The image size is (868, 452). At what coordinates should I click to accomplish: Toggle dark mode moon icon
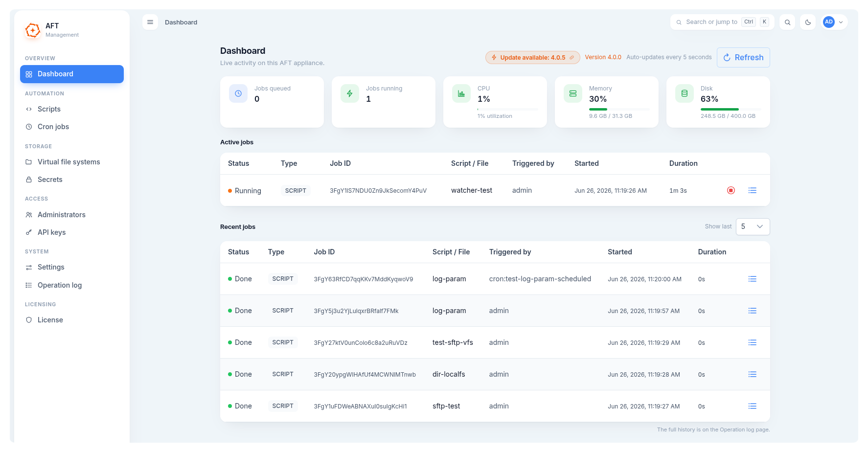coord(808,22)
